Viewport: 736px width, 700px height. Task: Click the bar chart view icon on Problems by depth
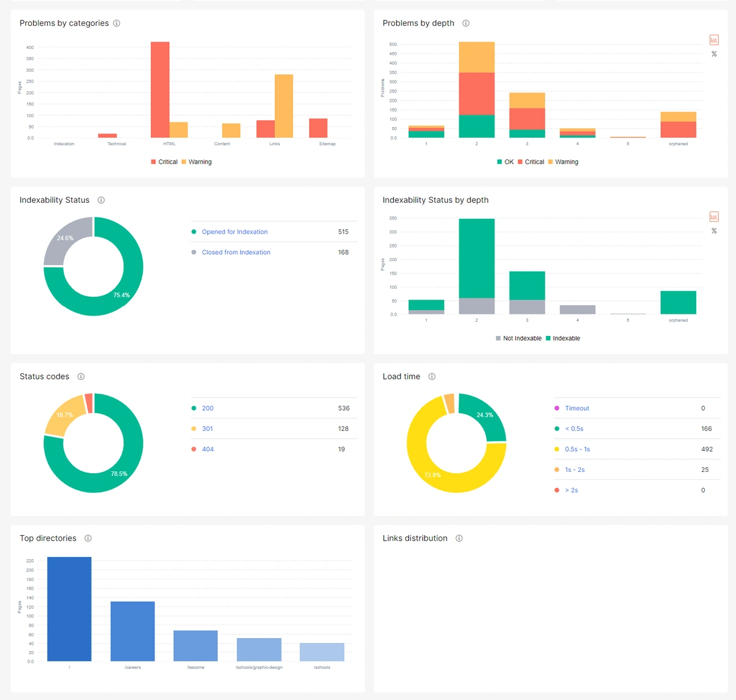pos(713,39)
